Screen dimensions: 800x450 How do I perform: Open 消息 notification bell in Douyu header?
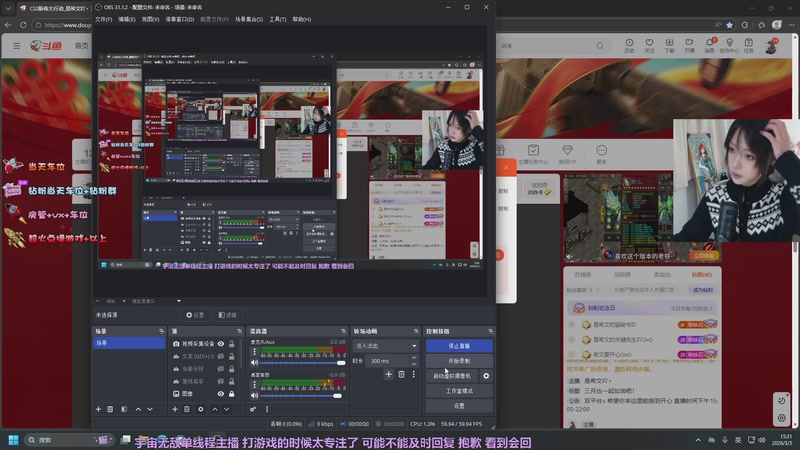click(x=710, y=45)
